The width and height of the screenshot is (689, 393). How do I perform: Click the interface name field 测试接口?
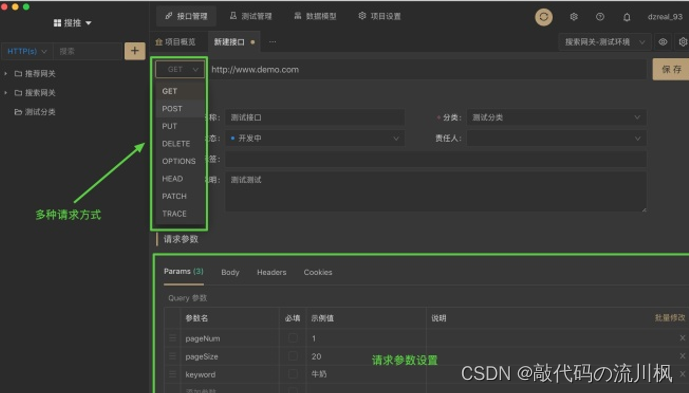coord(315,117)
